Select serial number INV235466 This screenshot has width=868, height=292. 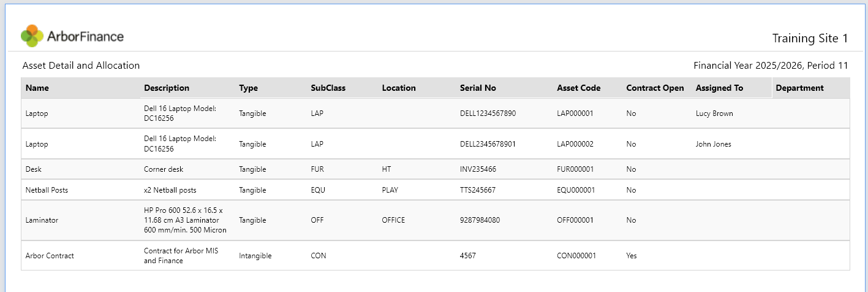tap(478, 169)
